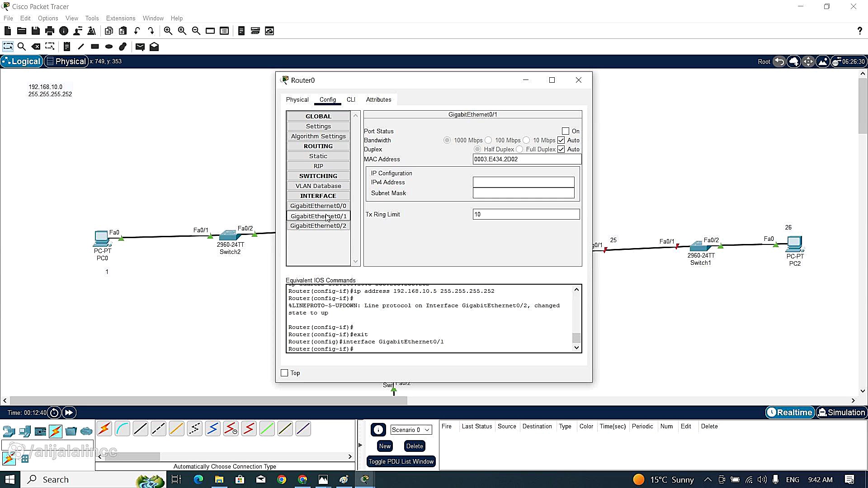This screenshot has height=488, width=868.
Task: Toggle the Top checkbox in Router0 window
Action: coord(284,373)
